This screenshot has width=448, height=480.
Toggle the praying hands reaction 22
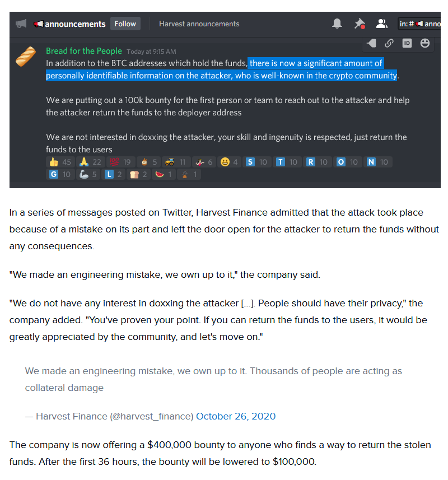pyautogui.click(x=90, y=162)
